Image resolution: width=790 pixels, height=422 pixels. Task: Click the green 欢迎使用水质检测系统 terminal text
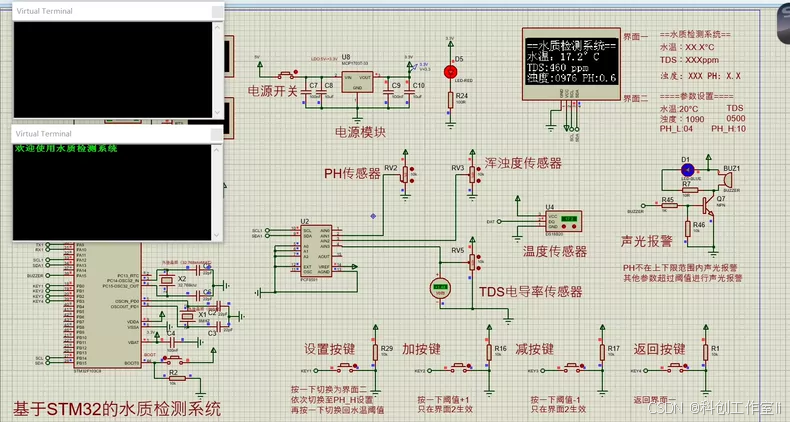(x=66, y=149)
